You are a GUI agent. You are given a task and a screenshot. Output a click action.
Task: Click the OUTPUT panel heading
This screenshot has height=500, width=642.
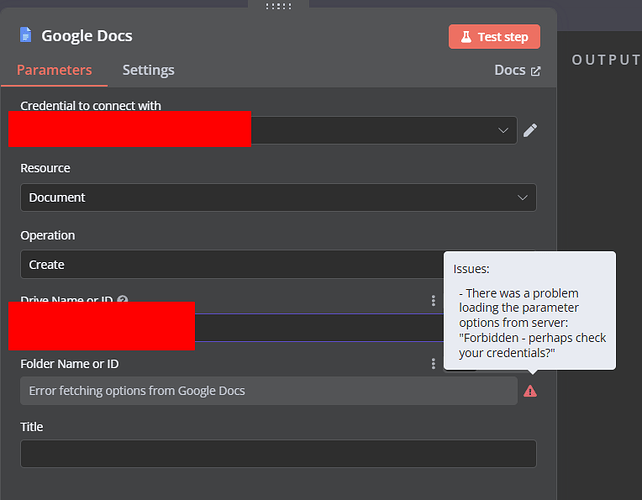pos(606,60)
